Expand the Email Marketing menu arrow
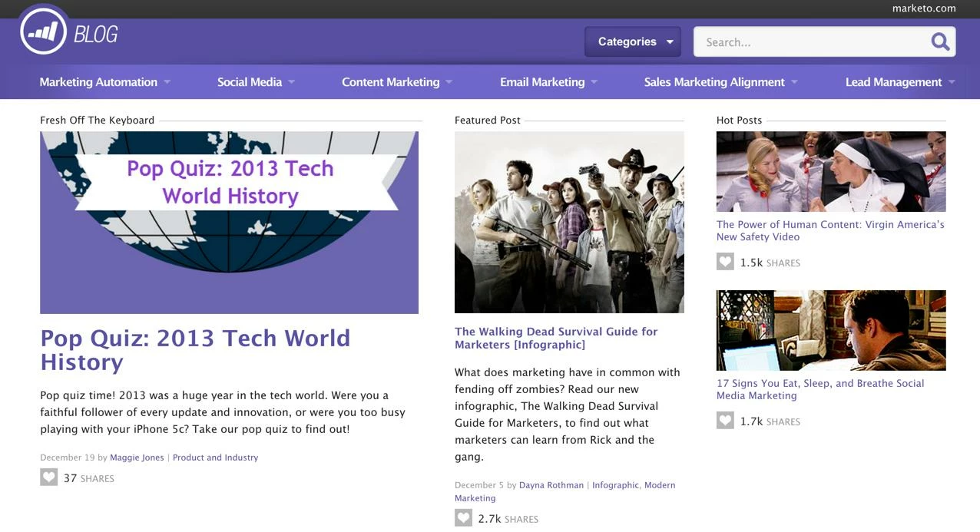This screenshot has width=980, height=532. click(594, 82)
